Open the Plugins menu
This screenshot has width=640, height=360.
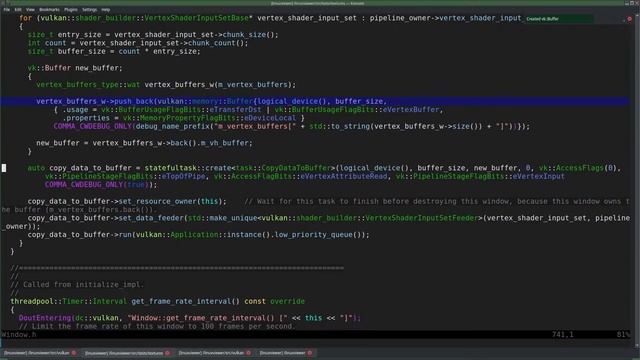(71, 9)
